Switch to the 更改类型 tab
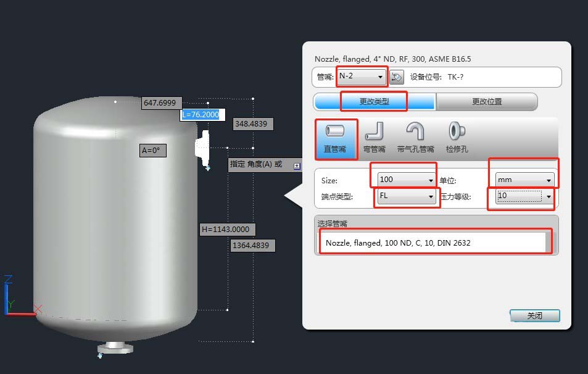 point(375,102)
